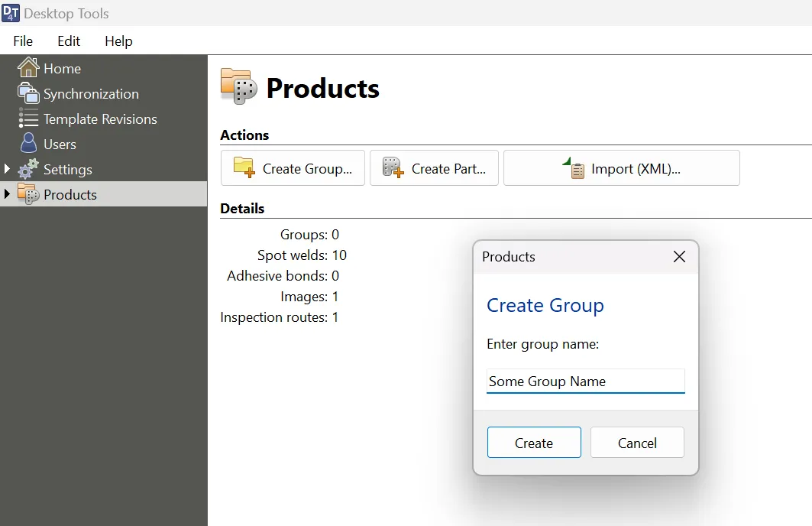Expand the Settings tree item
Screen dimensions: 812x526
7,169
